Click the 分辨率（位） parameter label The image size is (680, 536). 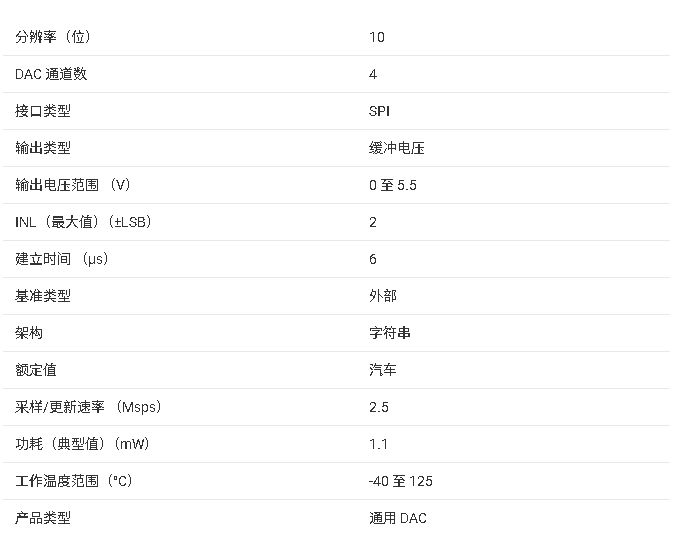60,37
